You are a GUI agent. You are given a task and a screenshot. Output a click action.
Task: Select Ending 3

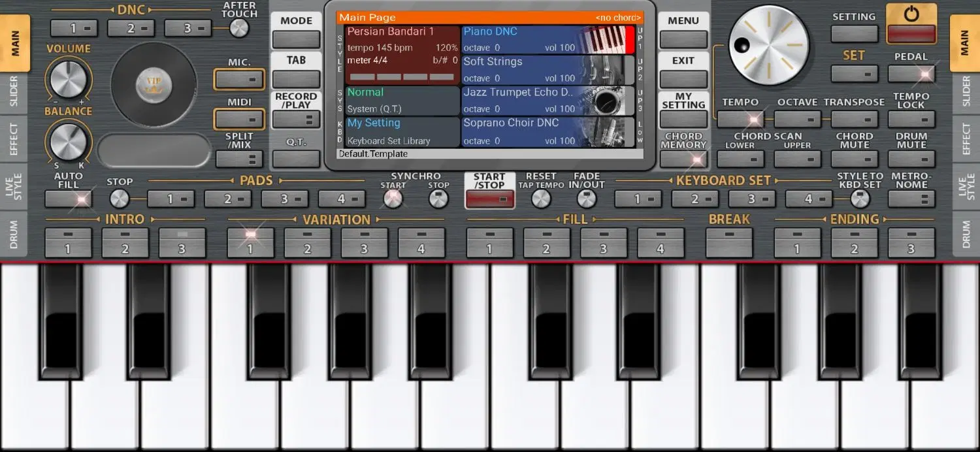(911, 242)
